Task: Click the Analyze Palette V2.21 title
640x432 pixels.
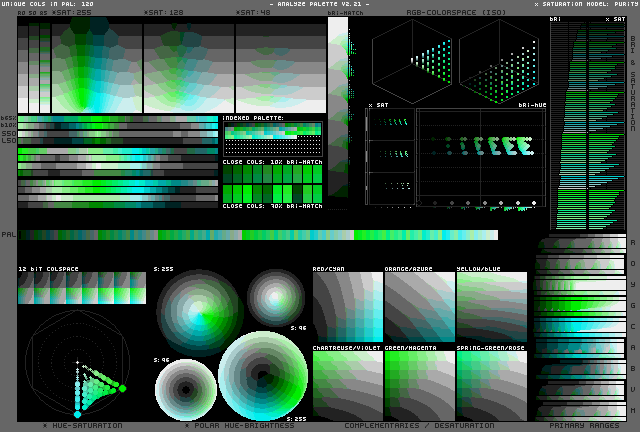Action: (x=319, y=5)
